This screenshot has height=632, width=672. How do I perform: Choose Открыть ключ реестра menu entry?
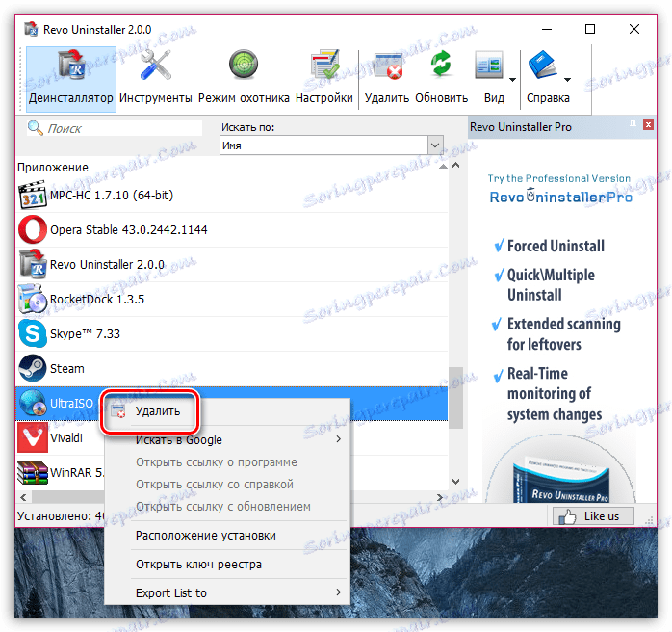tap(227, 565)
